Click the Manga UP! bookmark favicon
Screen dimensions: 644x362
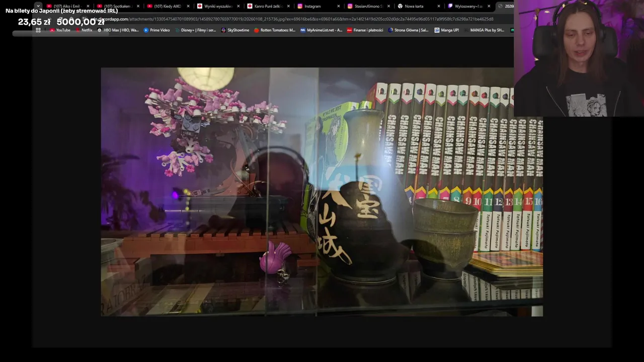tap(437, 30)
